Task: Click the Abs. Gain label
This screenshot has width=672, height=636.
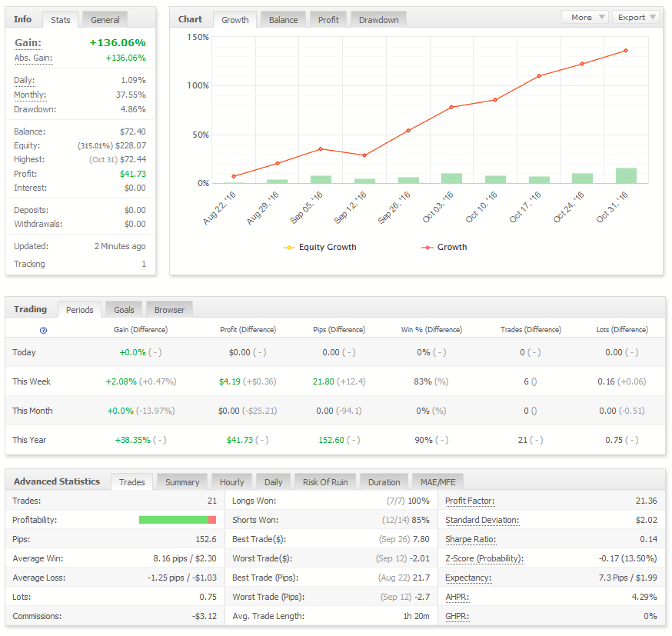Action: click(x=33, y=58)
